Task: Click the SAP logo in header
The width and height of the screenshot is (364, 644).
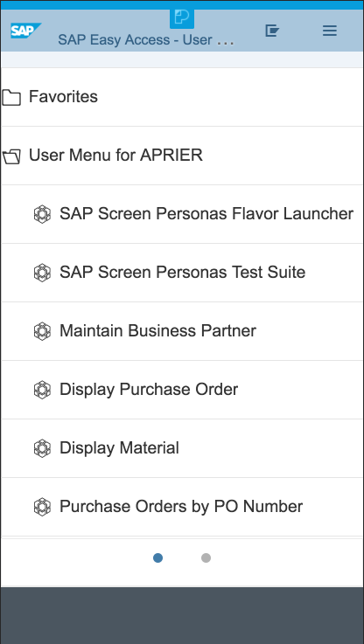Action: (x=26, y=31)
